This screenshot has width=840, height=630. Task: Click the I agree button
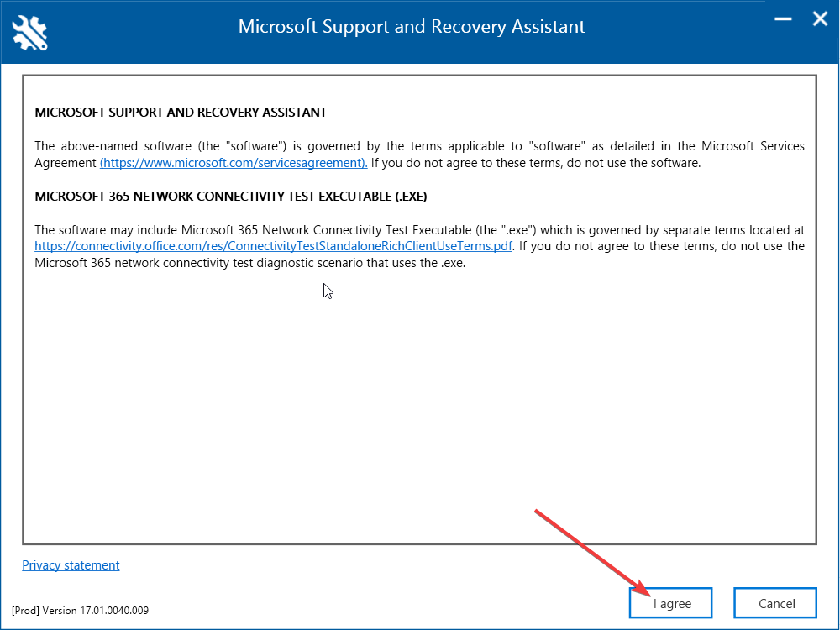click(x=670, y=603)
